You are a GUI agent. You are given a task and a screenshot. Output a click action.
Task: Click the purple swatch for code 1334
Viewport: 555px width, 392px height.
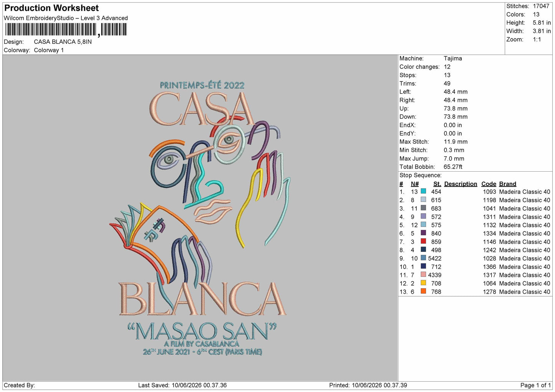tap(423, 233)
